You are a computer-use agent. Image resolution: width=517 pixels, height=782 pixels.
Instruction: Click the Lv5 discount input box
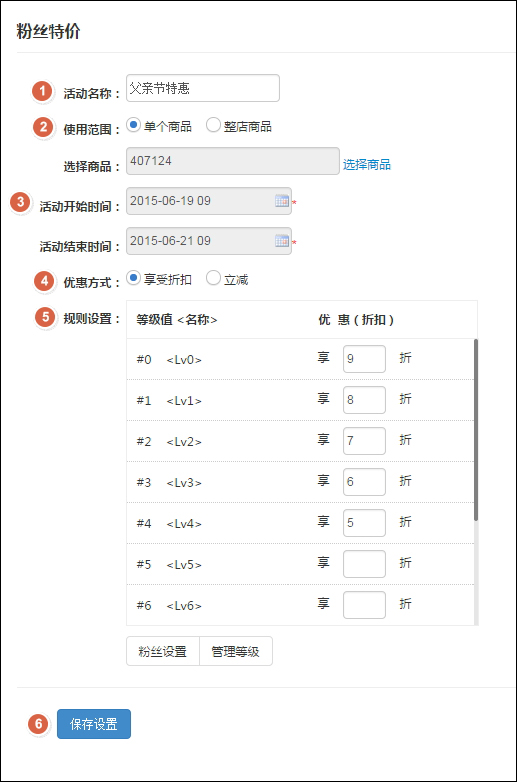(364, 564)
